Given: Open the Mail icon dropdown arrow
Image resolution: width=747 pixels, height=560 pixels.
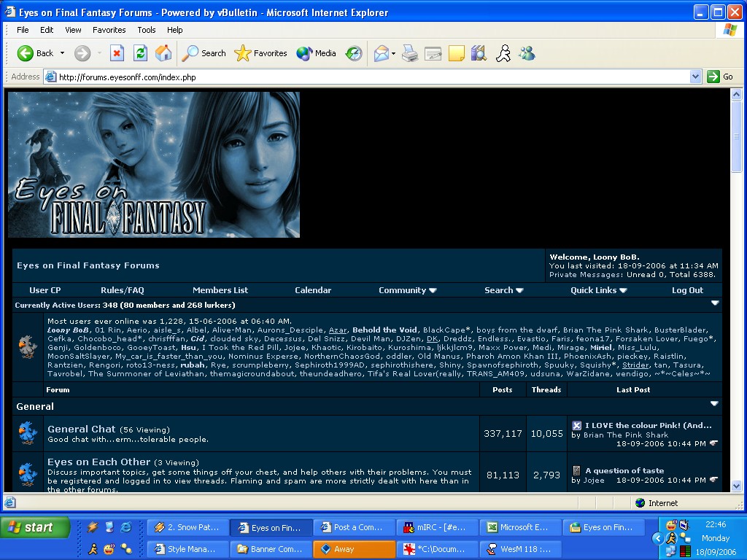Looking at the screenshot, I should (x=393, y=54).
